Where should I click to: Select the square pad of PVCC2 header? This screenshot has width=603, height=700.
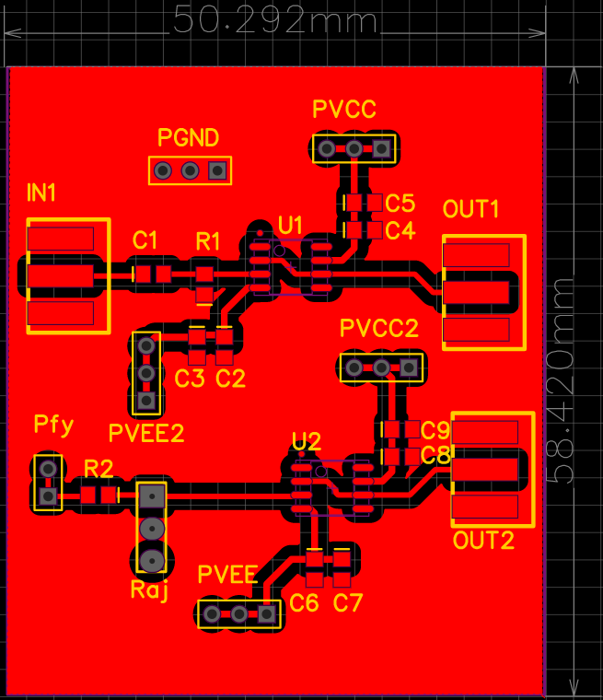click(409, 367)
